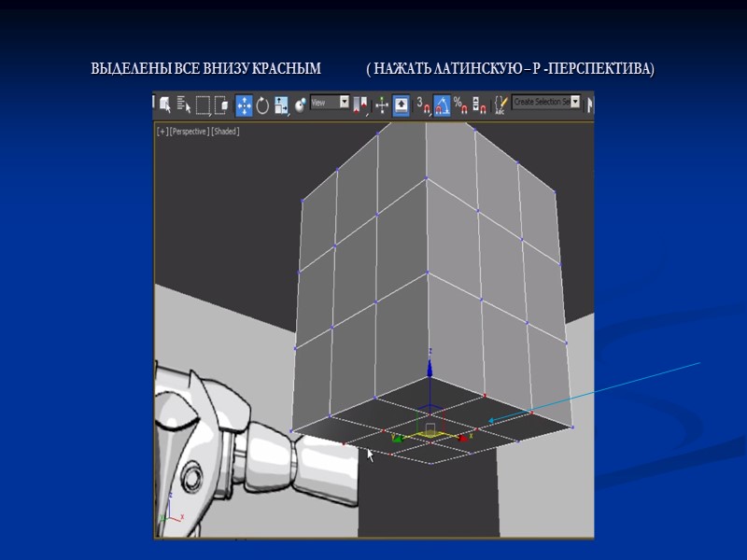
Task: Open the View reference coordinate dropdown
Action: pyautogui.click(x=330, y=102)
